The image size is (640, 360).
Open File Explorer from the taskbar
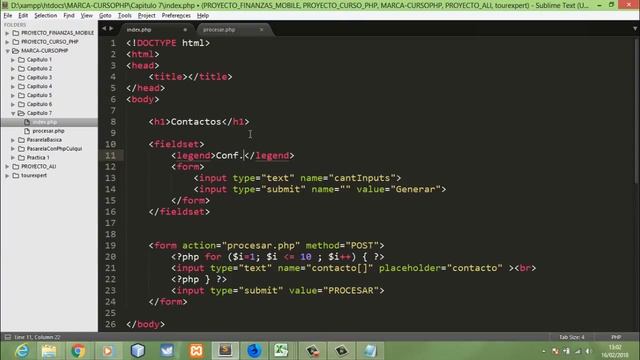pyautogui.click(x=49, y=351)
